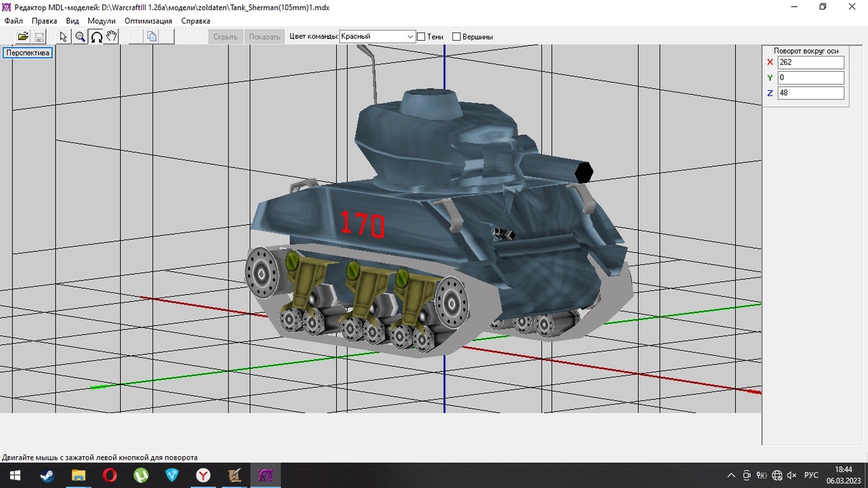The image size is (868, 488).
Task: Click the battery power tray icon
Action: 762,476
